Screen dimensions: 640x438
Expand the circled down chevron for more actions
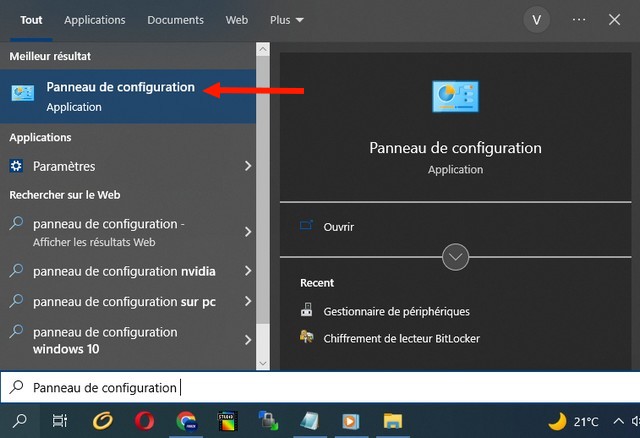[455, 257]
